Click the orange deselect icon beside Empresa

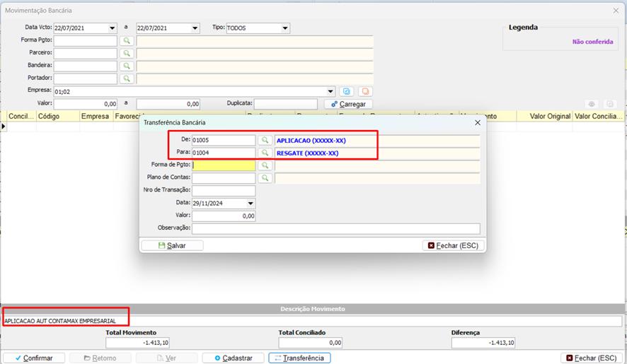365,92
